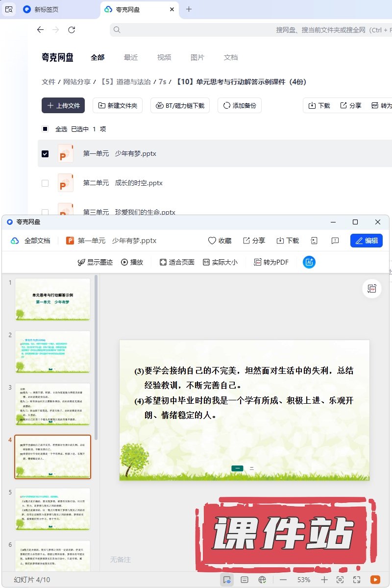Toggle the 全选 select-all checkbox
Viewport: 392px width, 588px height.
tap(45, 129)
